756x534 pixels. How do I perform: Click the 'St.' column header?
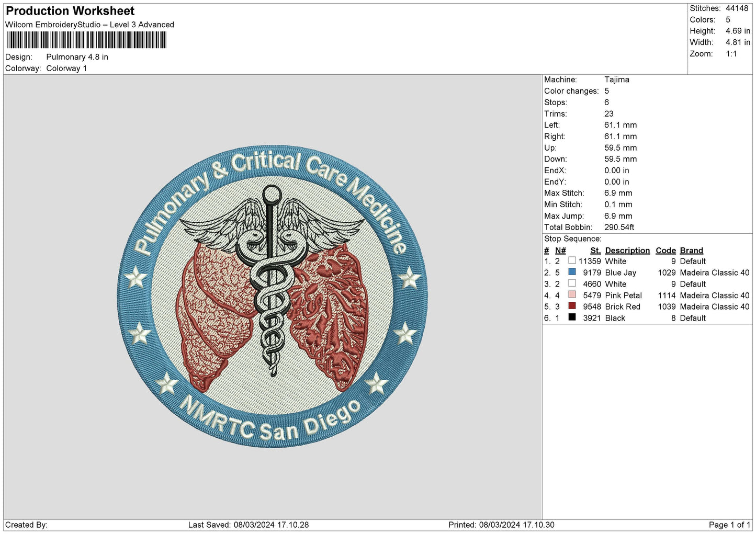click(595, 251)
